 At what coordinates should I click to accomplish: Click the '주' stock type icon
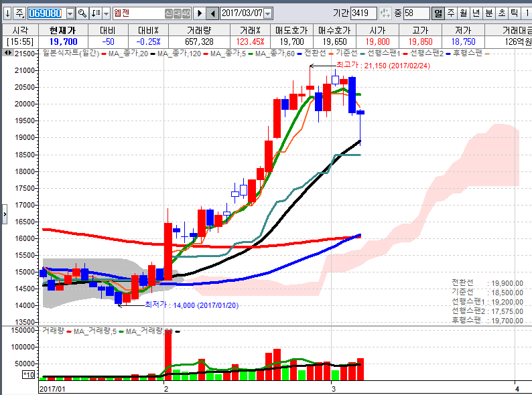(x=20, y=13)
